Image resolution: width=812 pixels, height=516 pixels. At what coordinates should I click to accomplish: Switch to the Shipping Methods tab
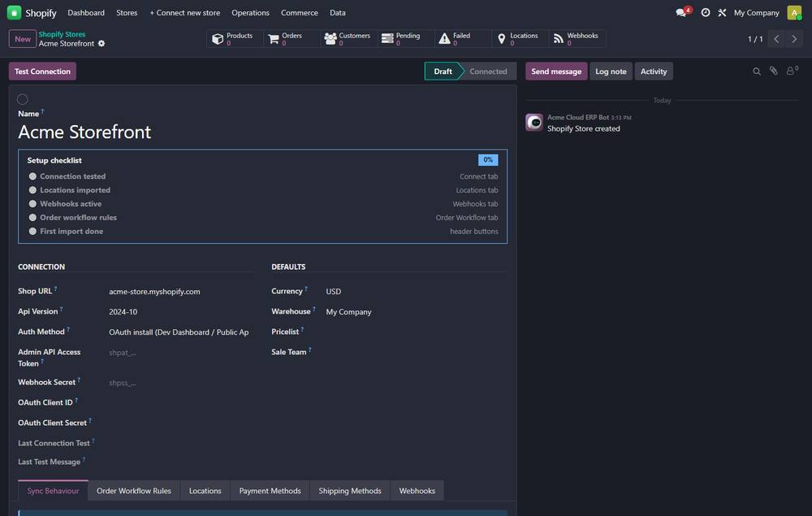point(349,491)
